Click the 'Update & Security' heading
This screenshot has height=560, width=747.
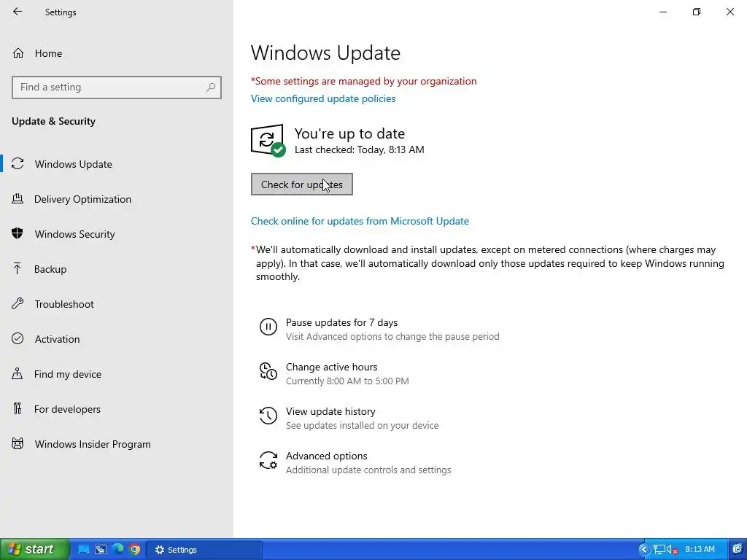point(53,121)
